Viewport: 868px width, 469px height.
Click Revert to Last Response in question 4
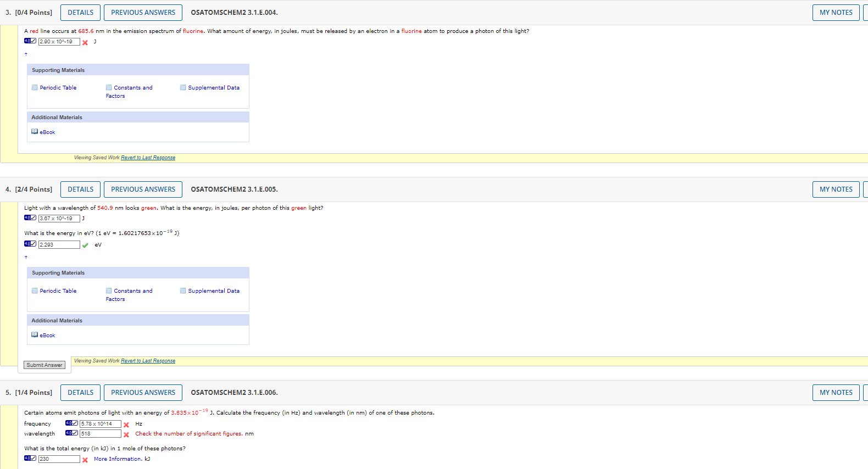[x=148, y=361]
